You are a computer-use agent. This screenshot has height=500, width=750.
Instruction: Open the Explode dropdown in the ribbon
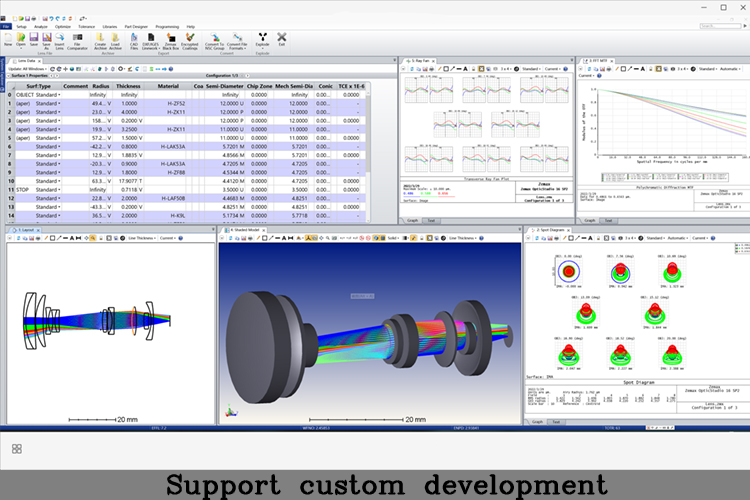(263, 45)
